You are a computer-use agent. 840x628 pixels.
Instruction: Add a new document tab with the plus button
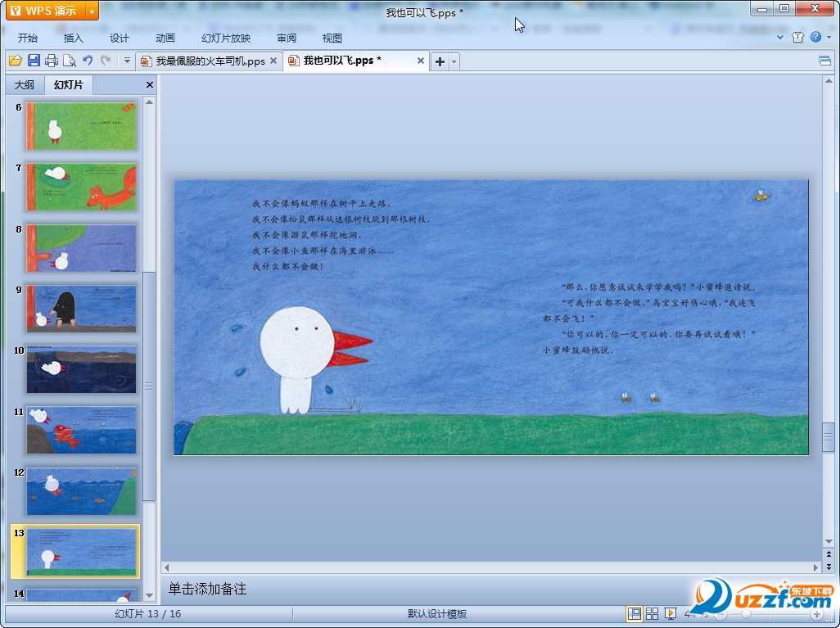tap(440, 61)
